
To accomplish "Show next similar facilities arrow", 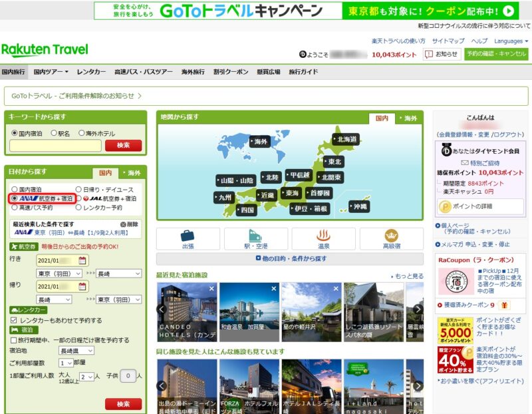I will pyautogui.click(x=418, y=386).
